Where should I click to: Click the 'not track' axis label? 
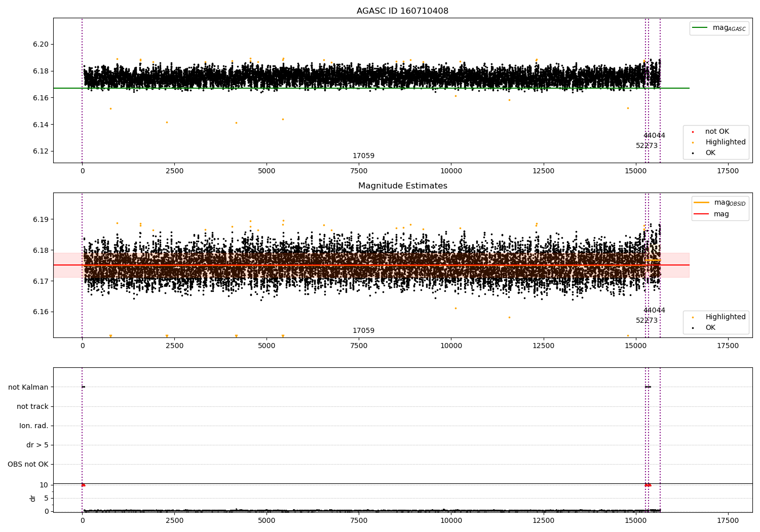[32, 406]
